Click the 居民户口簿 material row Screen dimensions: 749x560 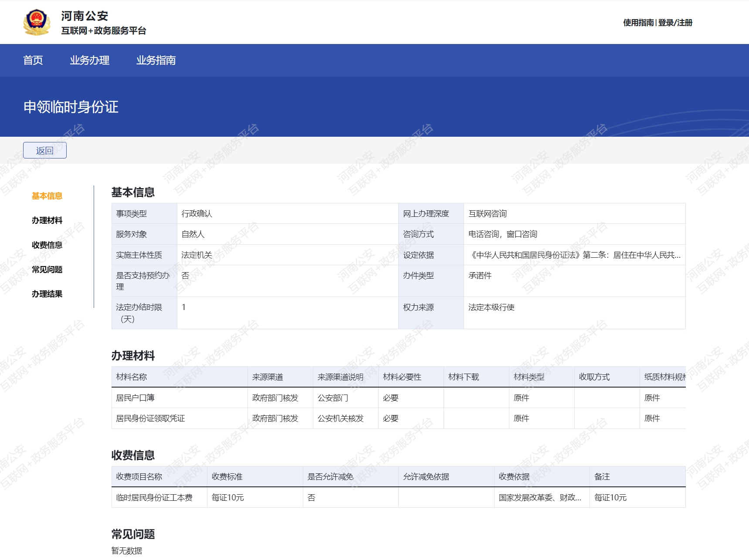pyautogui.click(x=136, y=398)
